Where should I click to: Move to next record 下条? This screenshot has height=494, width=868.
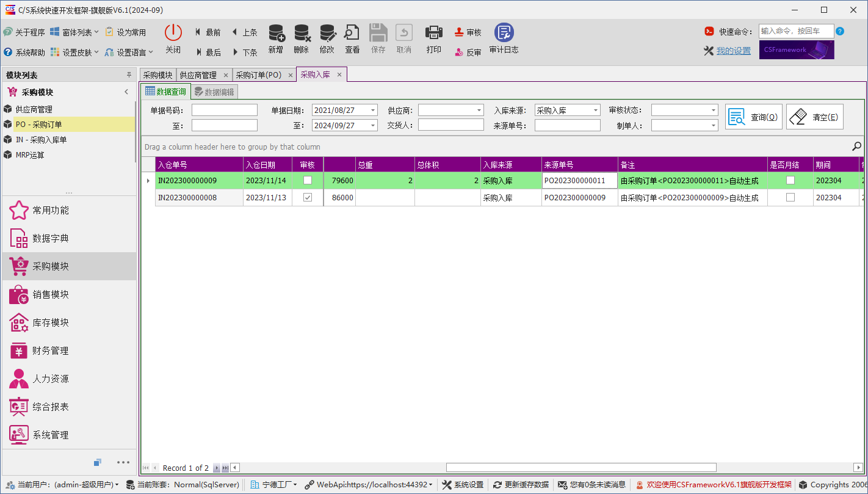tap(244, 53)
